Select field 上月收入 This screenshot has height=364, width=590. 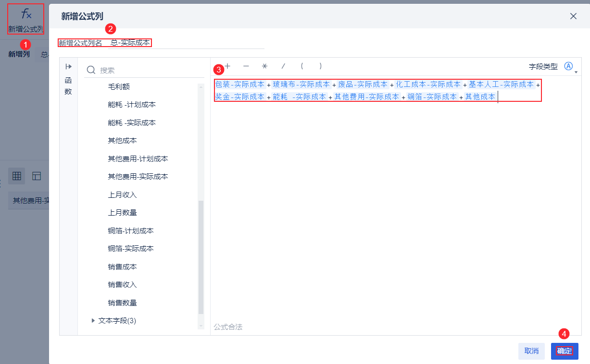123,195
